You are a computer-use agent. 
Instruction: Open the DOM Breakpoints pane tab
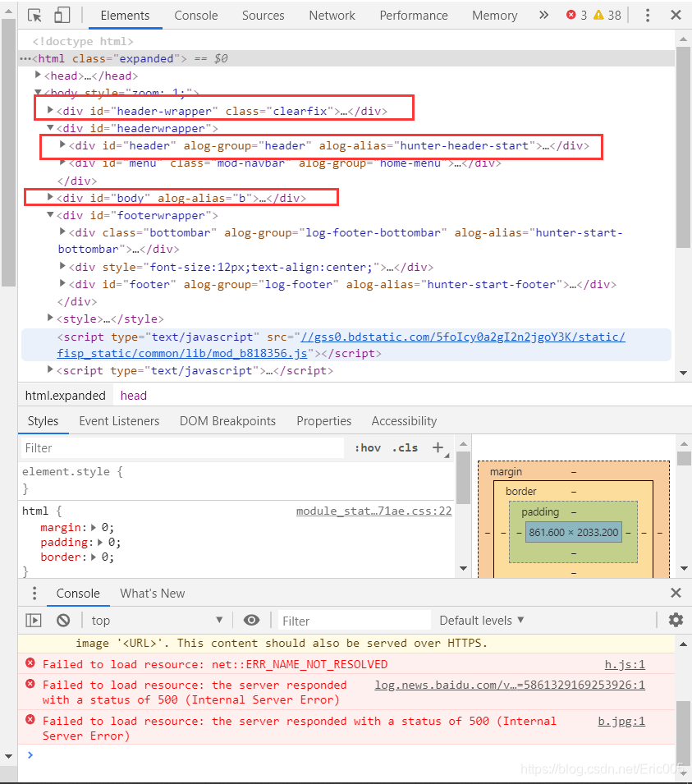pyautogui.click(x=227, y=421)
